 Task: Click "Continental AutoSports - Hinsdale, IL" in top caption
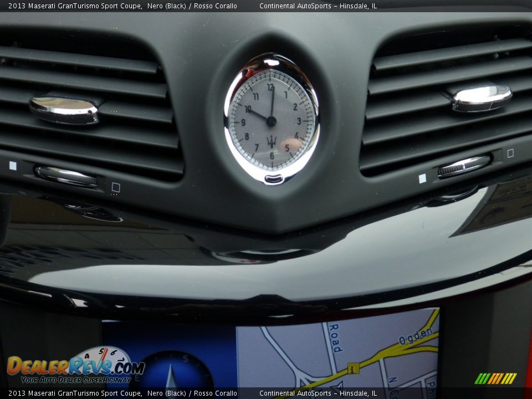(x=318, y=6)
